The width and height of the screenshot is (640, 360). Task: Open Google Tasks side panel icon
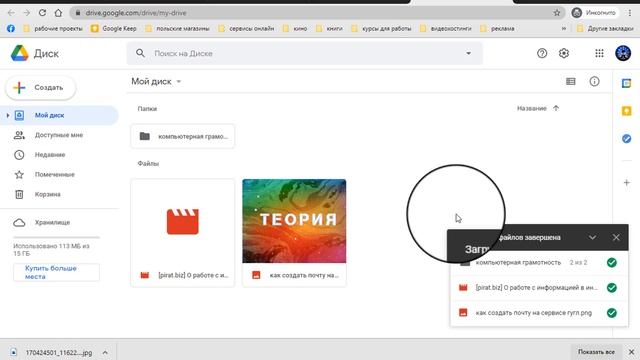click(x=627, y=139)
